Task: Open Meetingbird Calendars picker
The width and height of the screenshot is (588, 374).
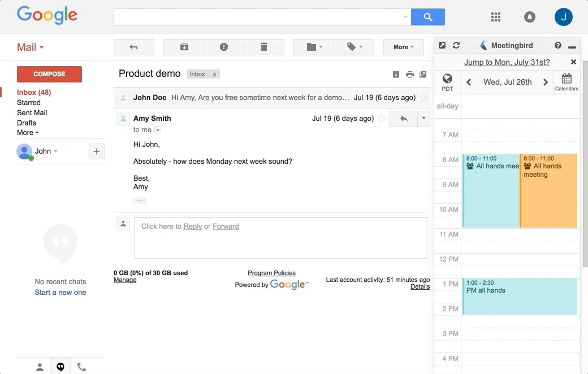Action: (567, 82)
